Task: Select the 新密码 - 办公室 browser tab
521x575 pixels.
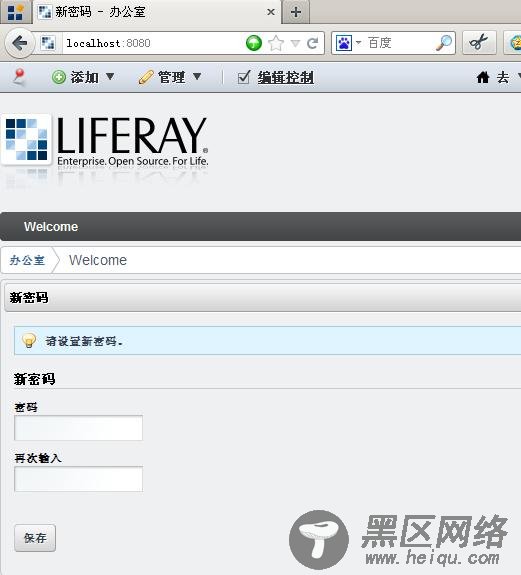Action: pos(157,12)
